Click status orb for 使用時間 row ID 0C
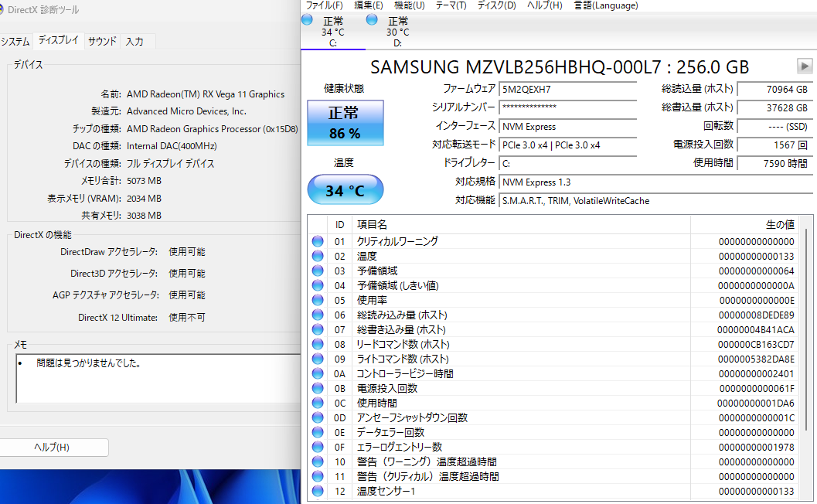 pos(318,403)
